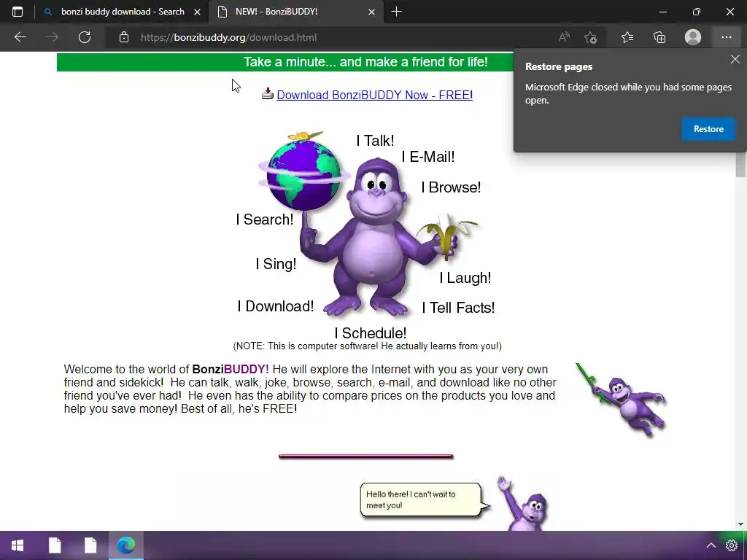Restore down the Edge window
The height and width of the screenshot is (560, 747).
tap(697, 12)
